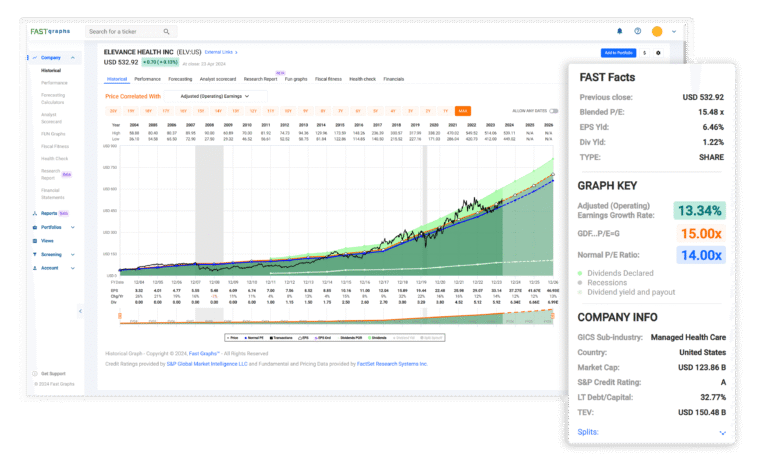Expand the Account sidebar menu

(73, 268)
